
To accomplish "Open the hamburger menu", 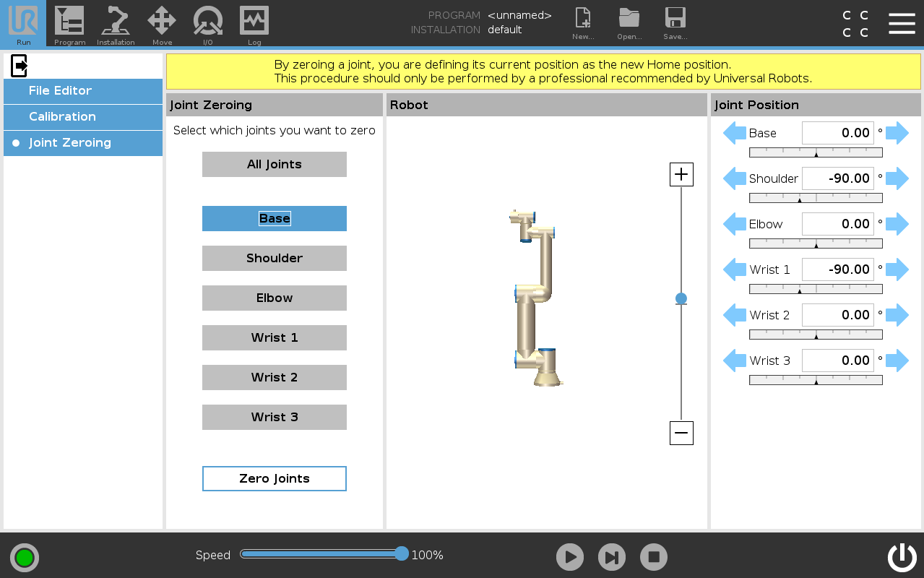I will (x=902, y=23).
